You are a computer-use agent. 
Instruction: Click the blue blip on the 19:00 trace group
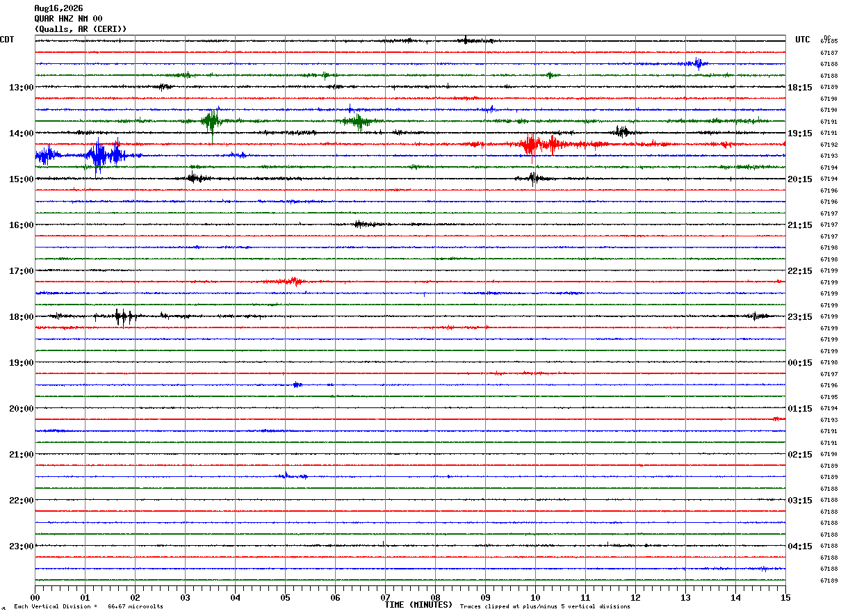[x=297, y=384]
